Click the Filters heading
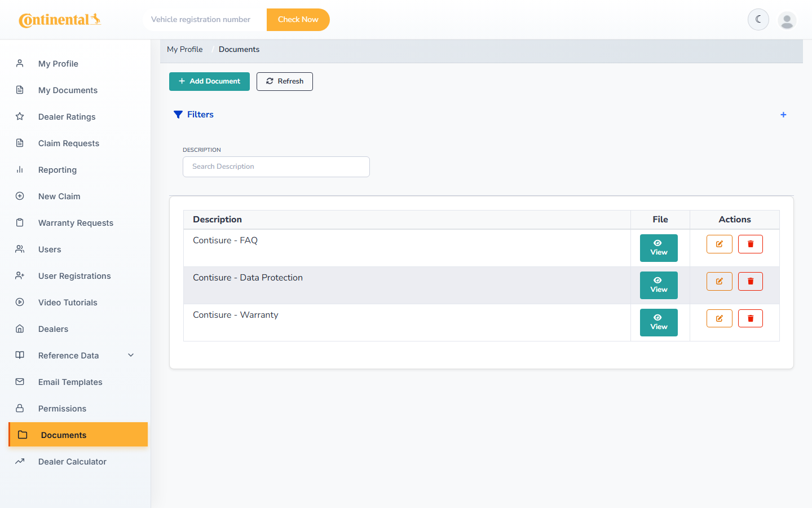The image size is (812, 508). [200, 115]
